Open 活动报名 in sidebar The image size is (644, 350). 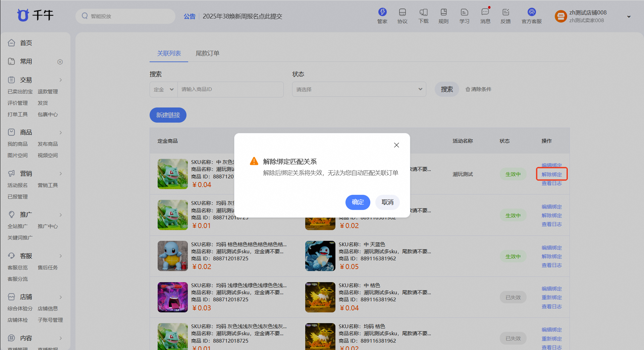17,185
